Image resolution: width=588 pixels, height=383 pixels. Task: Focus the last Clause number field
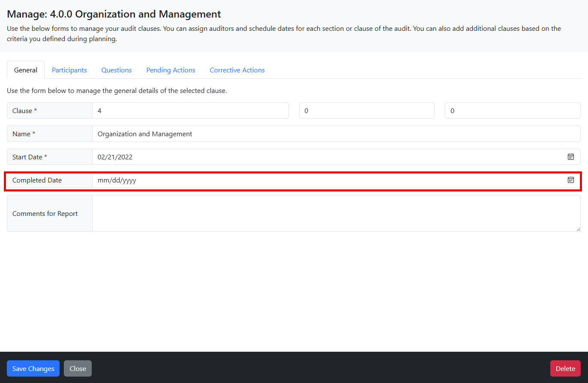(513, 111)
